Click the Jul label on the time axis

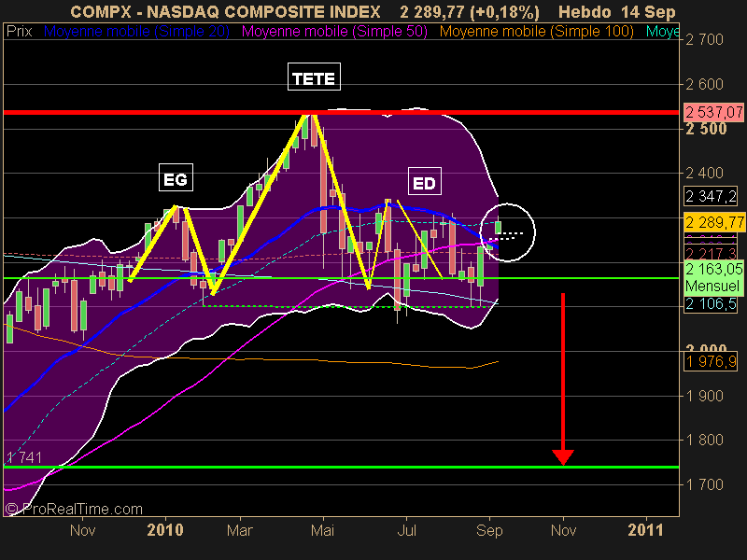pos(406,530)
